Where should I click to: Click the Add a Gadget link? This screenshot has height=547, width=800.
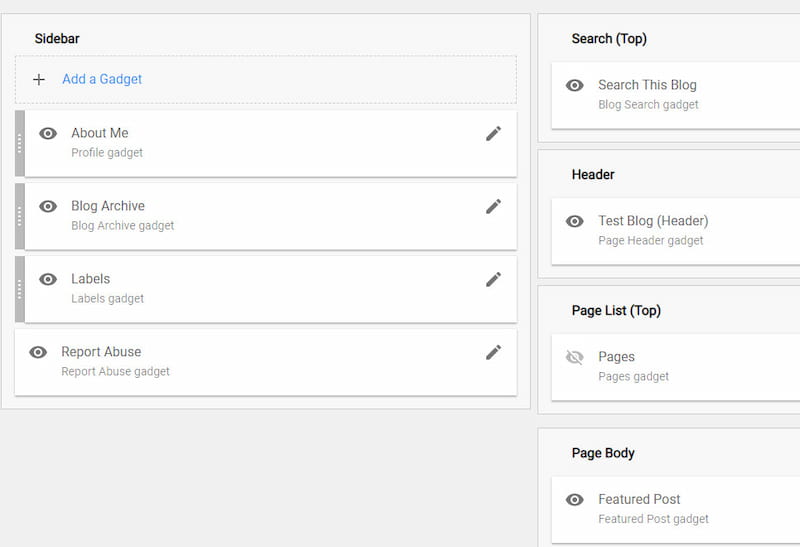[102, 79]
